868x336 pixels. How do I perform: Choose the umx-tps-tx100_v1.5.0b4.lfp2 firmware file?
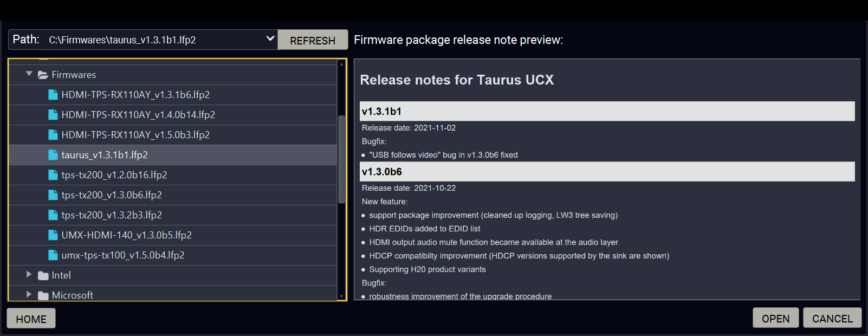pos(123,255)
